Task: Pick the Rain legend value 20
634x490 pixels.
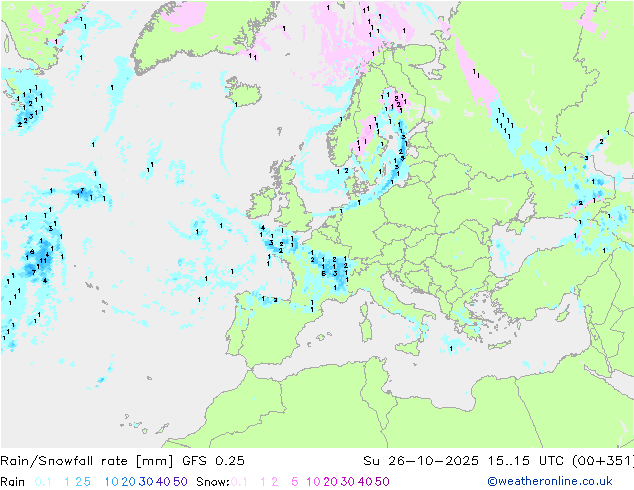Action: tap(128, 482)
